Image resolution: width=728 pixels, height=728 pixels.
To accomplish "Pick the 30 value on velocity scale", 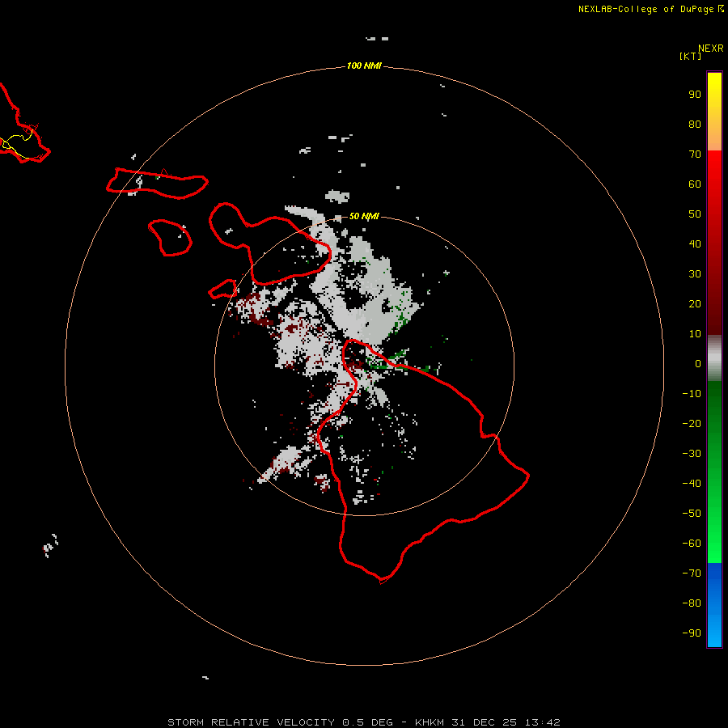I will coord(695,274).
